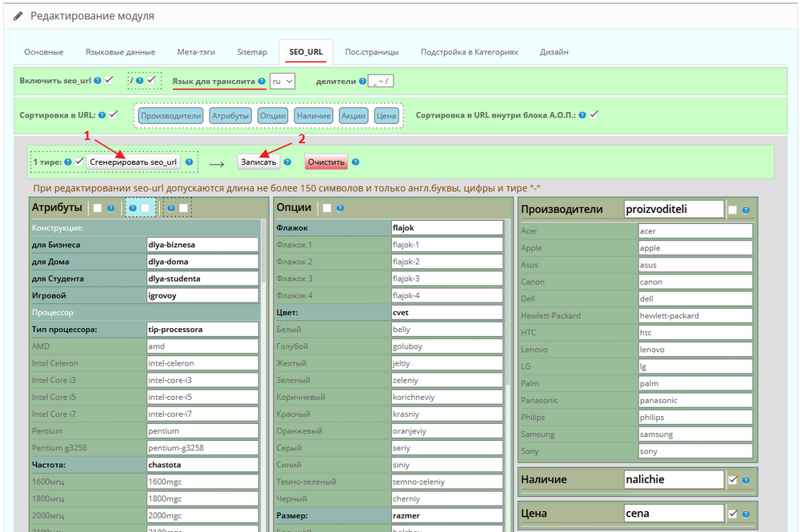Click the делители input field
The height and width of the screenshot is (532, 800).
[381, 81]
